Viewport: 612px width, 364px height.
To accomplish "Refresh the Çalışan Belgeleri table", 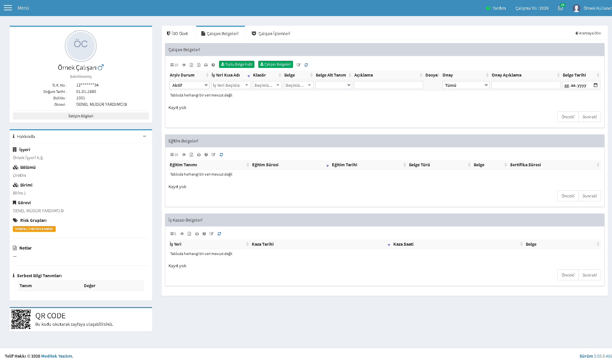I will click(306, 65).
